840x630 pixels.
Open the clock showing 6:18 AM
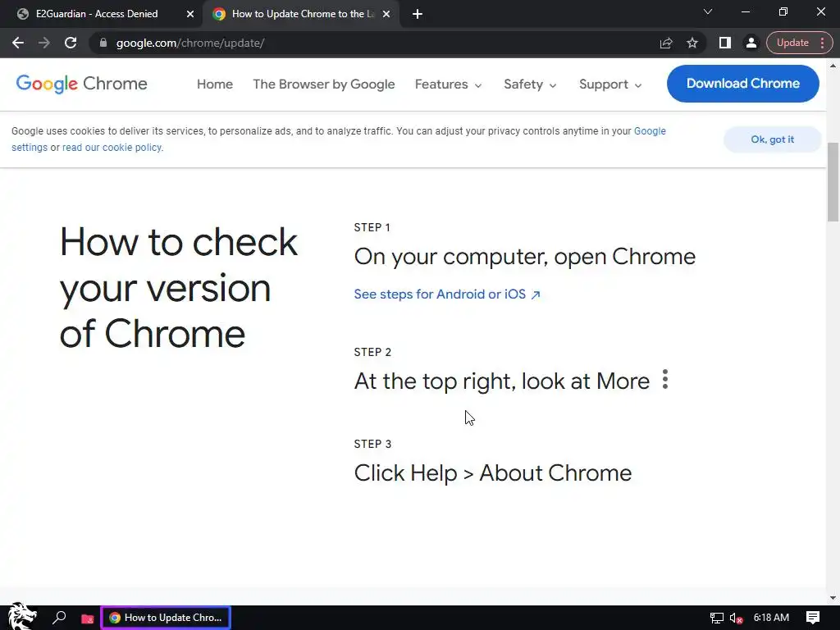tap(771, 618)
